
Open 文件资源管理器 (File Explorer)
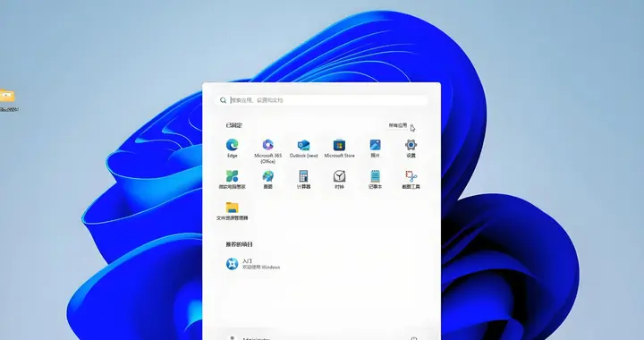coord(232,211)
